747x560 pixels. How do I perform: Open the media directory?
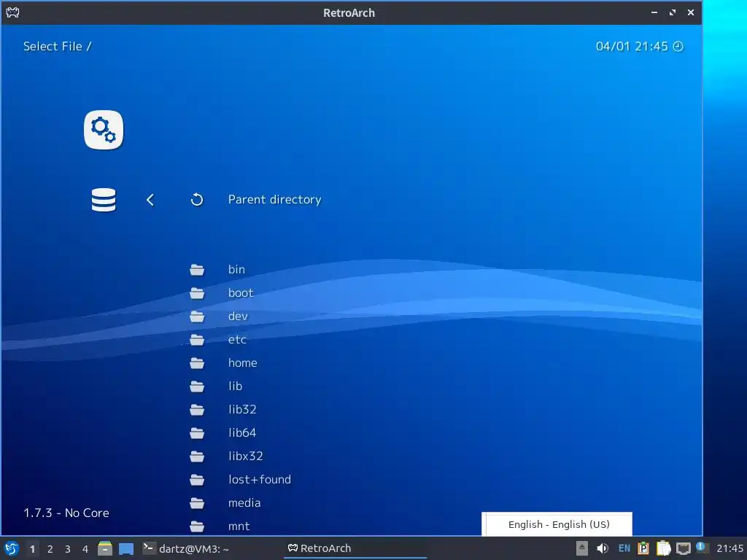(244, 503)
